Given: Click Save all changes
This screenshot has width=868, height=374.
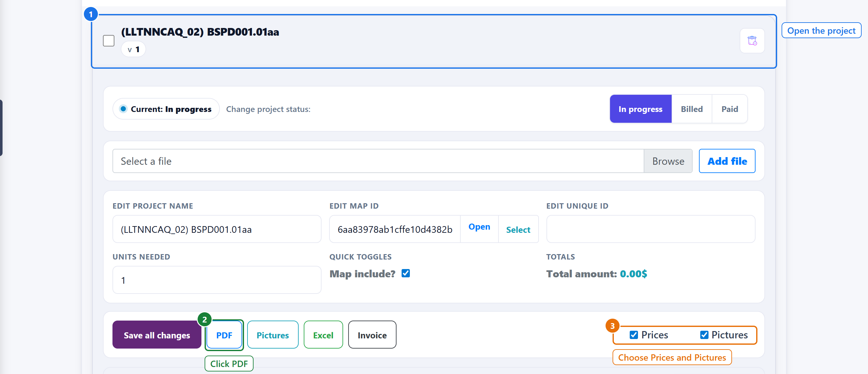Looking at the screenshot, I should point(157,335).
